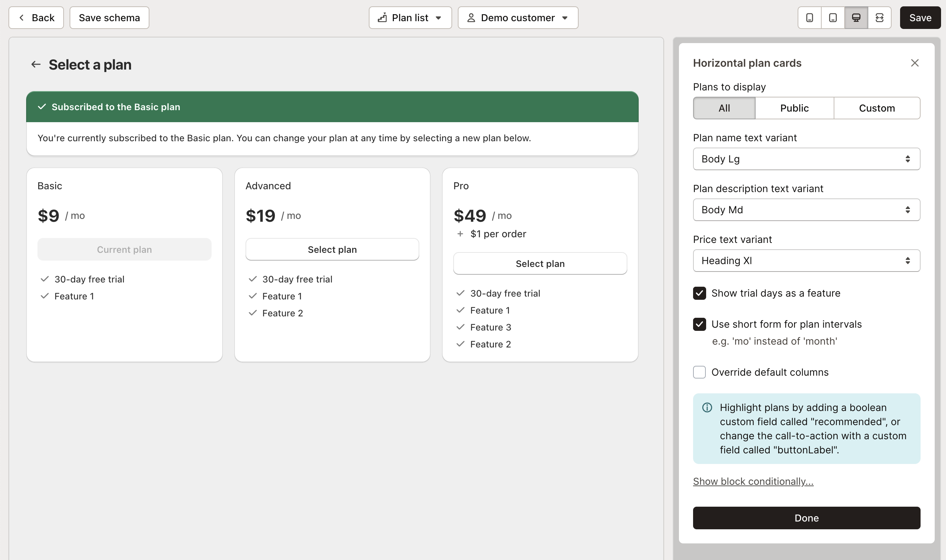The width and height of the screenshot is (946, 560).
Task: Open the Plan name text variant dropdown
Action: pyautogui.click(x=806, y=159)
